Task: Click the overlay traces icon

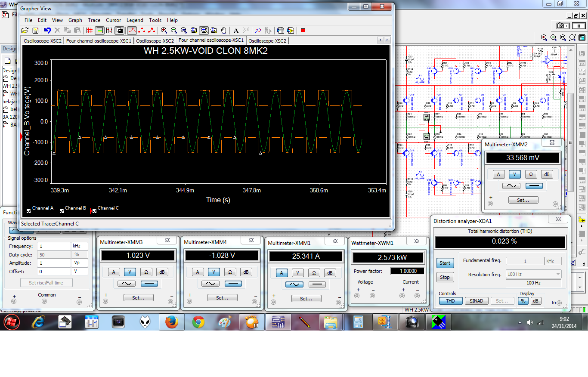Action: pyautogui.click(x=258, y=30)
